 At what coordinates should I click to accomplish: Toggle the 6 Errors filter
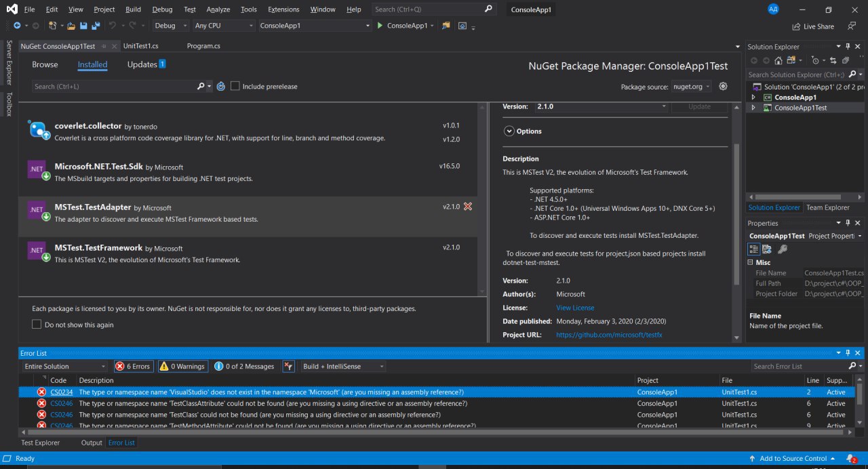(133, 366)
